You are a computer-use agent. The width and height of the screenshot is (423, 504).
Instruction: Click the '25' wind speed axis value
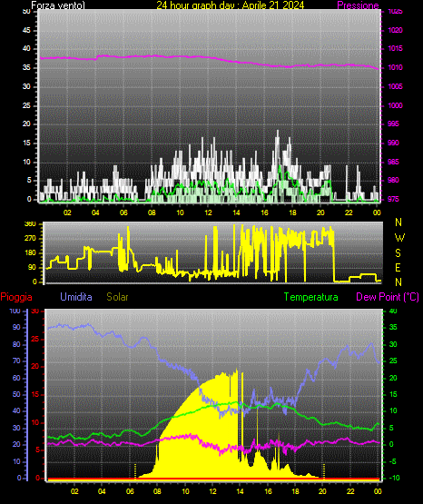coord(26,105)
